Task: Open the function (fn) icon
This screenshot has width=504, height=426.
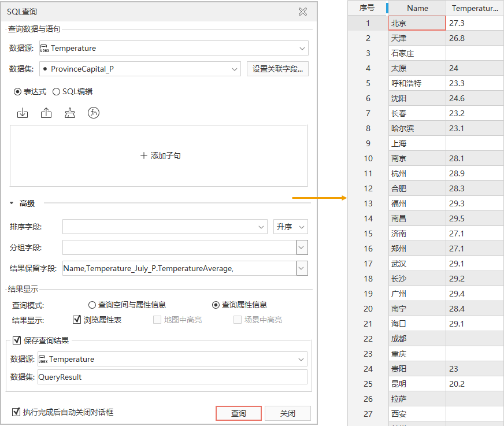Action: pyautogui.click(x=94, y=113)
